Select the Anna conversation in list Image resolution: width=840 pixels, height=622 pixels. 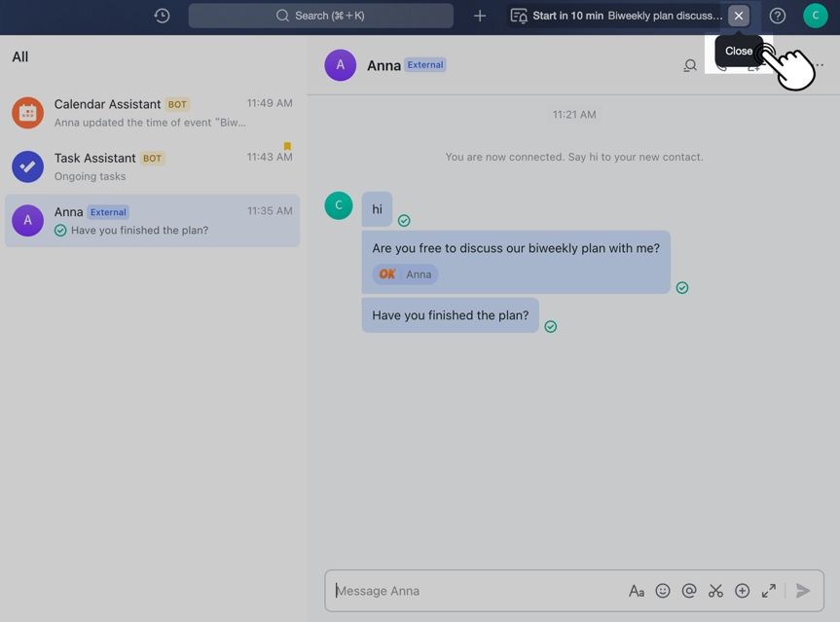pos(152,221)
